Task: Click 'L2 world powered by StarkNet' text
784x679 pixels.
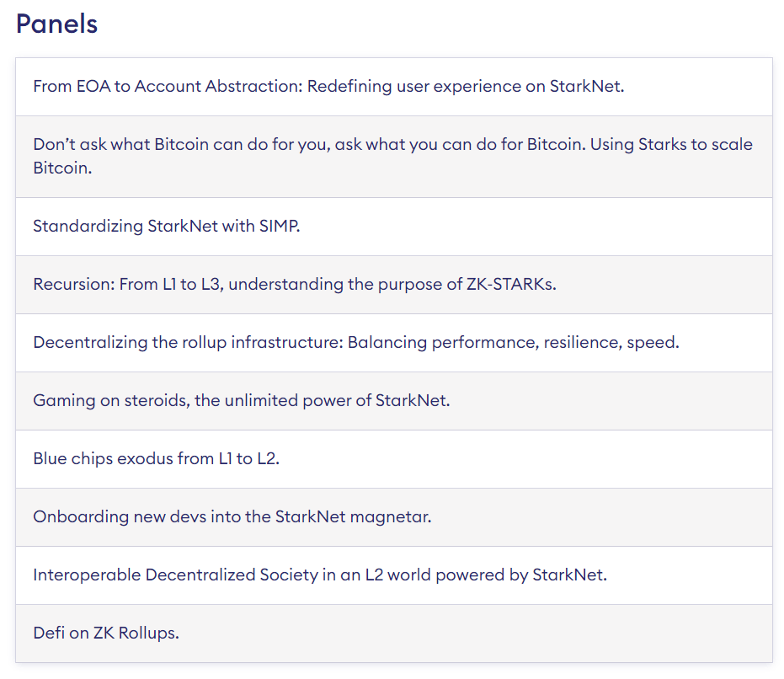Action: coord(486,575)
